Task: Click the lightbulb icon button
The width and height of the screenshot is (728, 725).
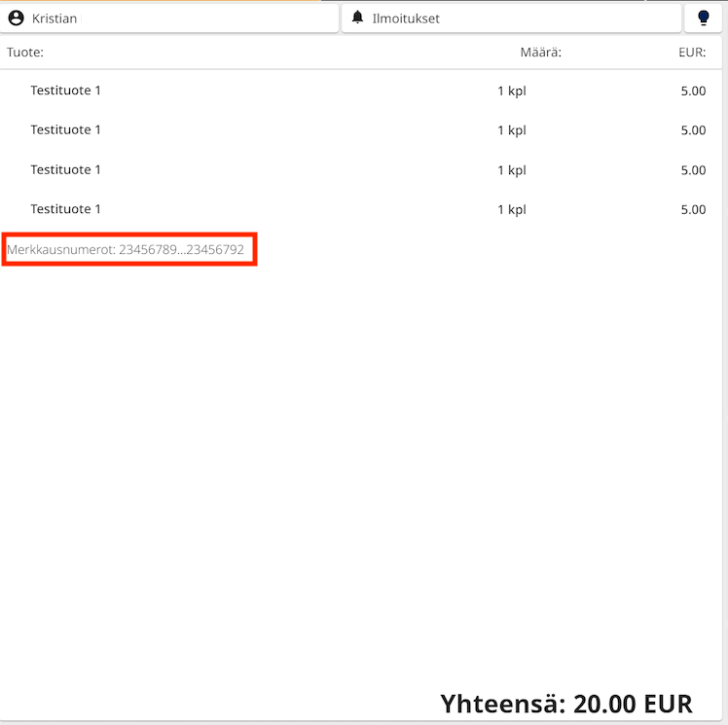Action: pyautogui.click(x=704, y=18)
